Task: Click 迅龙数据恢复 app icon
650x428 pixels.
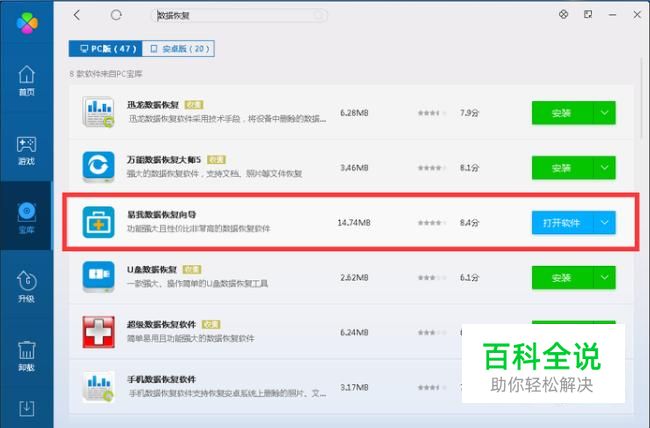Action: [x=98, y=112]
